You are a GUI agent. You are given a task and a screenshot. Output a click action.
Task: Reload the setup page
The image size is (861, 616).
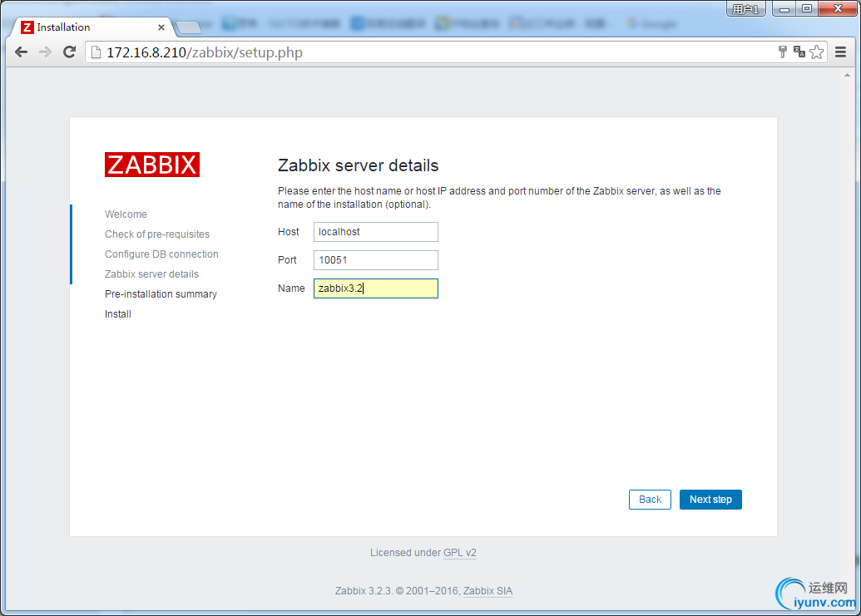[69, 52]
